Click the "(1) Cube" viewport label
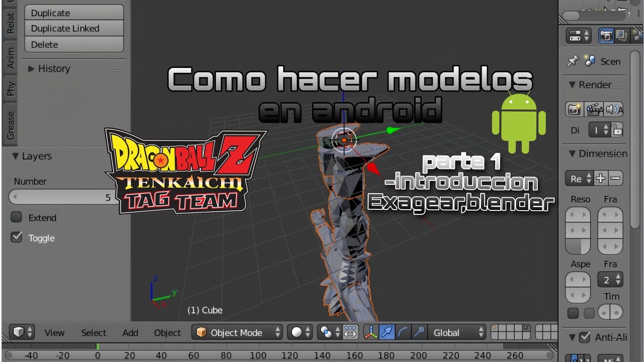 click(205, 310)
